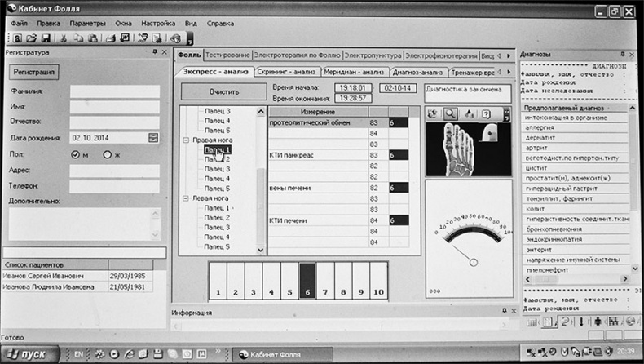Select the 'ж' gender radio button
Screen dimensions: 644x364
[107, 154]
